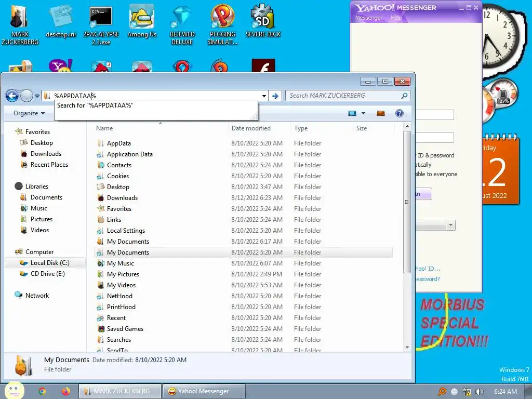Open desktop.ini file on desktop
The height and width of the screenshot is (399, 532).
coord(61,21)
